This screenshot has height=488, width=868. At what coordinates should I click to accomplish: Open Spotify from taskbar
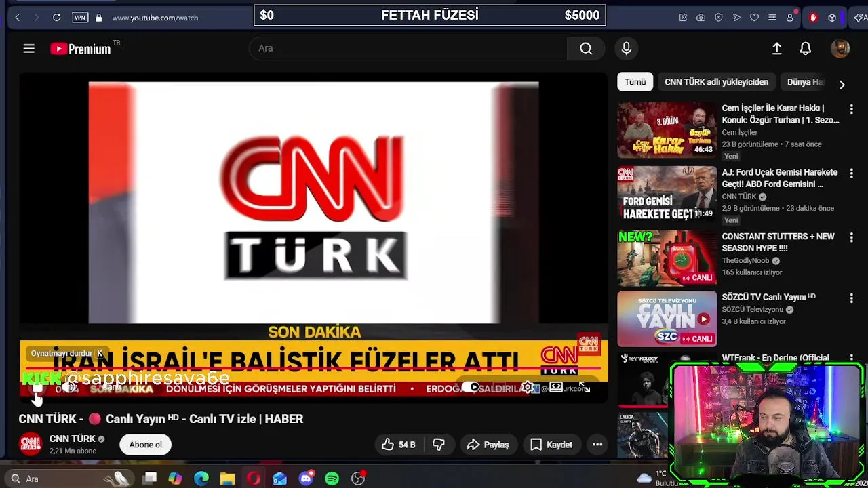[332, 479]
